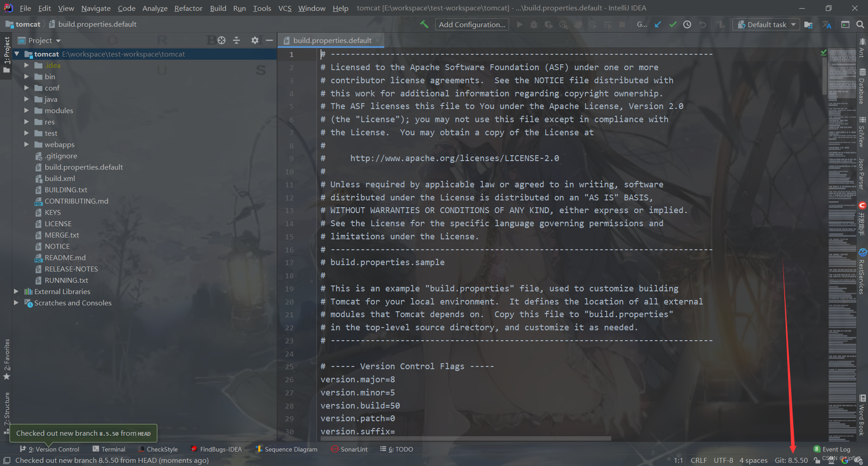
Task: Expand the .idea folder
Action: pyautogui.click(x=26, y=65)
